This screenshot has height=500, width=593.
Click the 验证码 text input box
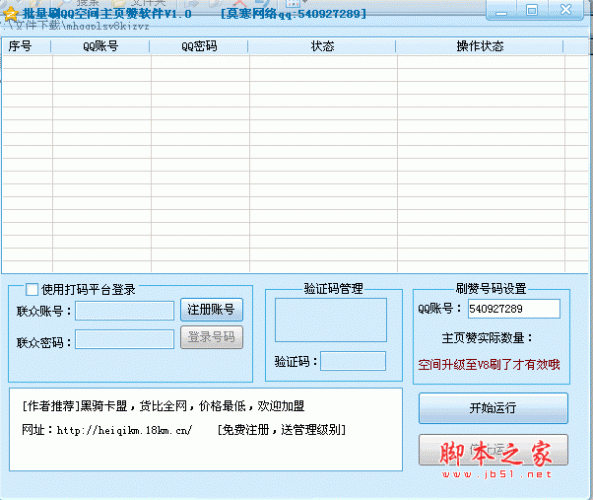point(353,361)
